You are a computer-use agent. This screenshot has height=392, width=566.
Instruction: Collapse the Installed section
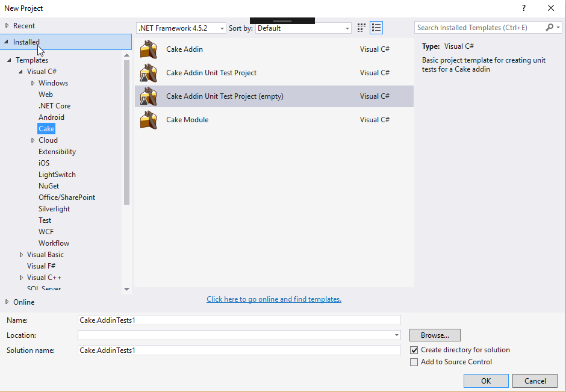coord(6,42)
